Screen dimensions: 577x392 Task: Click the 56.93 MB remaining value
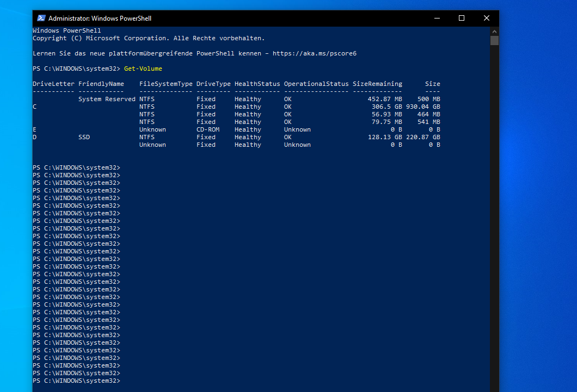pos(386,114)
